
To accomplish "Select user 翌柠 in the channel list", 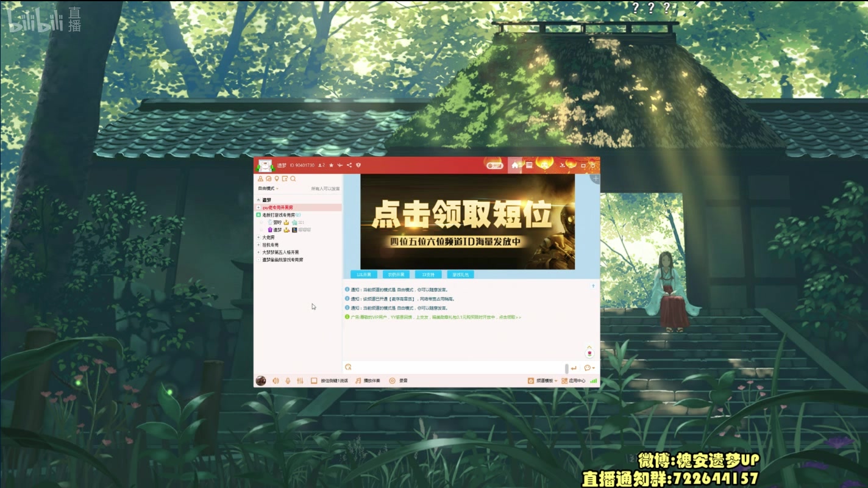I will tap(277, 223).
